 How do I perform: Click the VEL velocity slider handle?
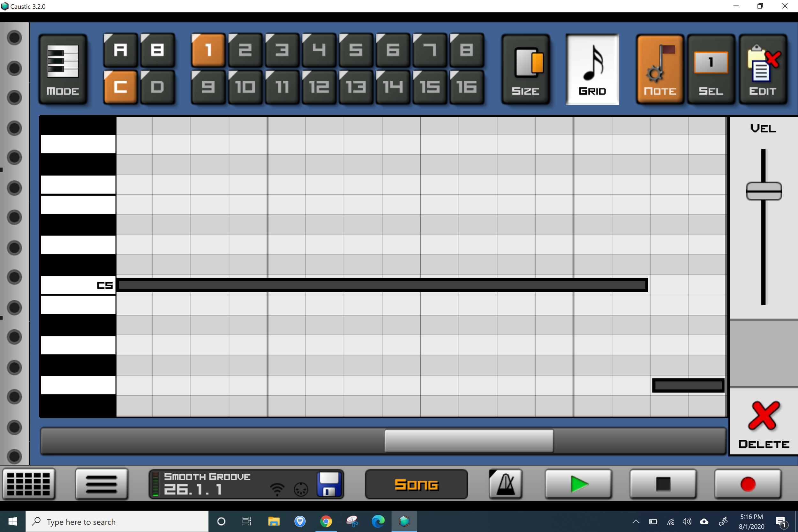pyautogui.click(x=764, y=191)
